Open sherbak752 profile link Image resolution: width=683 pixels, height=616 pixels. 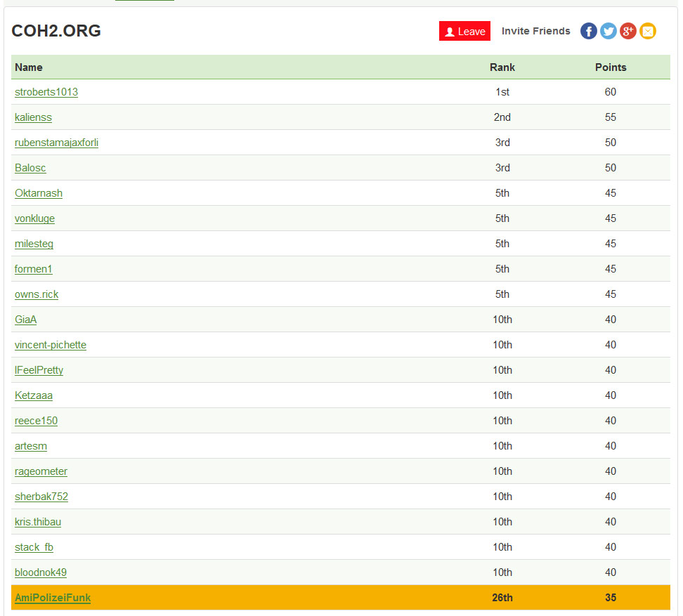41,496
